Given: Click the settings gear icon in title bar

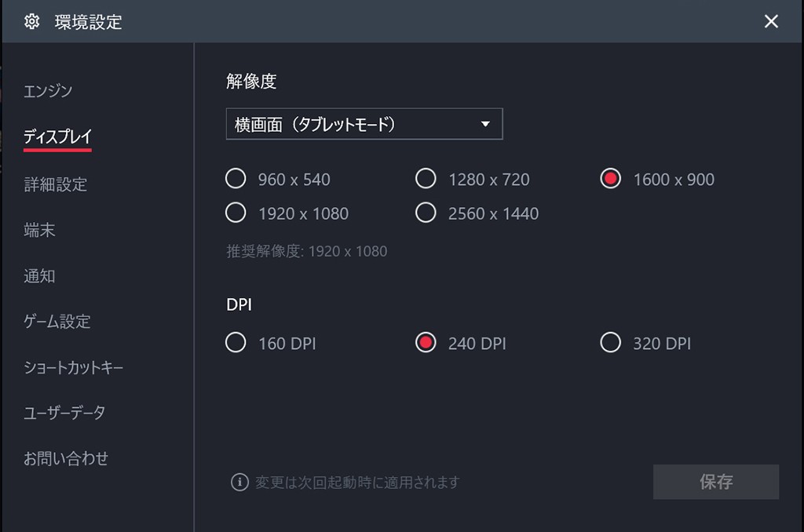Looking at the screenshot, I should pyautogui.click(x=31, y=22).
